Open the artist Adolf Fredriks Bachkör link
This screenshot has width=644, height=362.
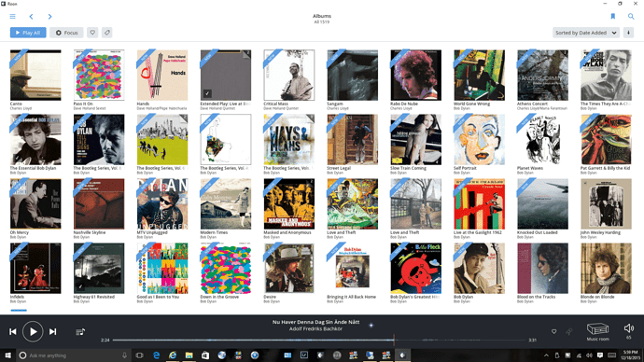coord(315,328)
